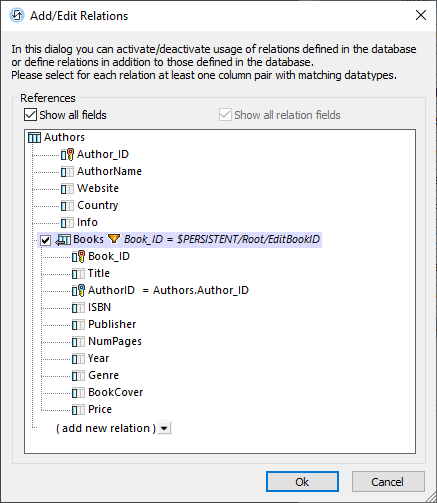The width and height of the screenshot is (437, 503).
Task: Click the dialog title bar app icon
Action: pos(17,15)
